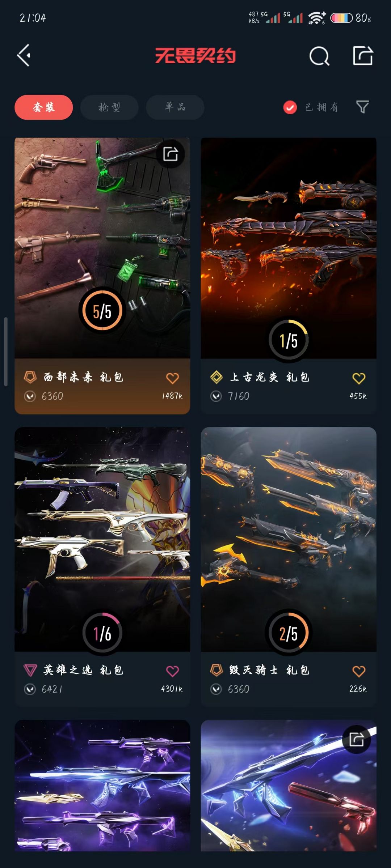The width and height of the screenshot is (391, 868).
Task: Switch to the 单品 tab
Action: coord(175,107)
